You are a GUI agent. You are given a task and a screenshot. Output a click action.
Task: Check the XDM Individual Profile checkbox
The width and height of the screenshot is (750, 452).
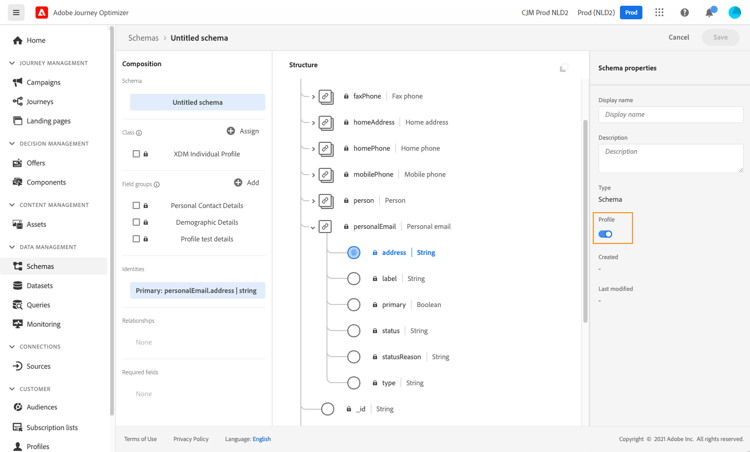pos(136,154)
